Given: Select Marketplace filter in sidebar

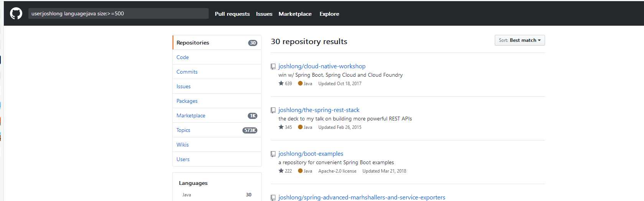Looking at the screenshot, I should click(x=217, y=115).
